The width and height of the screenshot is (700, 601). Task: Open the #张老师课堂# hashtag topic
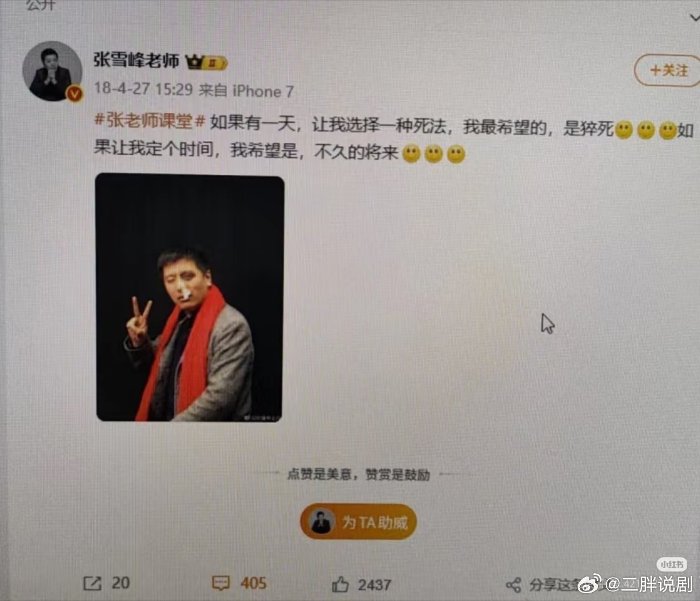click(x=150, y=121)
